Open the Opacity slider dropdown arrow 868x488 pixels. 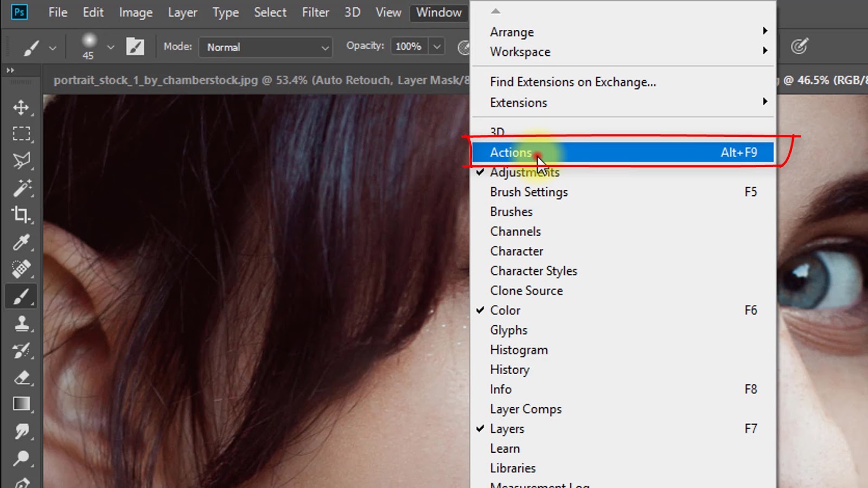(x=437, y=47)
